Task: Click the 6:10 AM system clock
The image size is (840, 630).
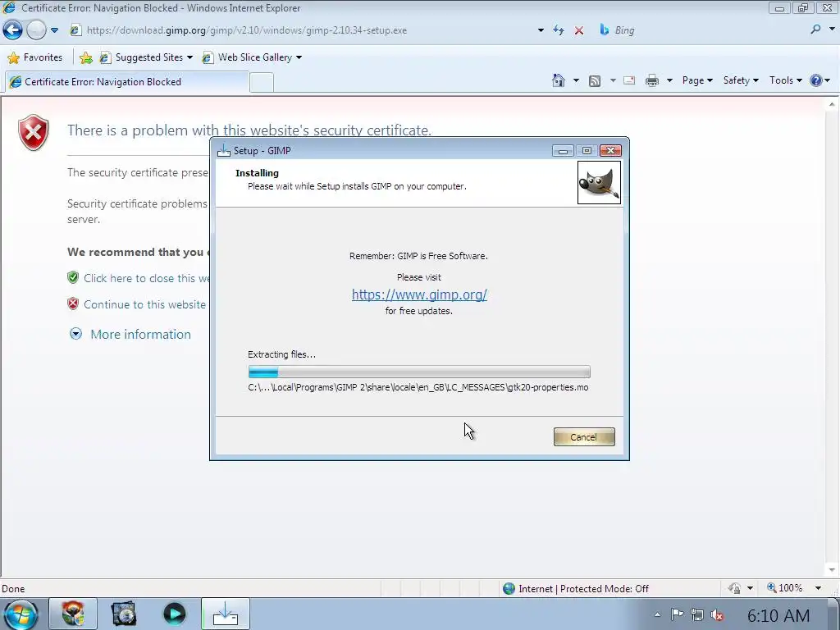Action: pyautogui.click(x=778, y=616)
